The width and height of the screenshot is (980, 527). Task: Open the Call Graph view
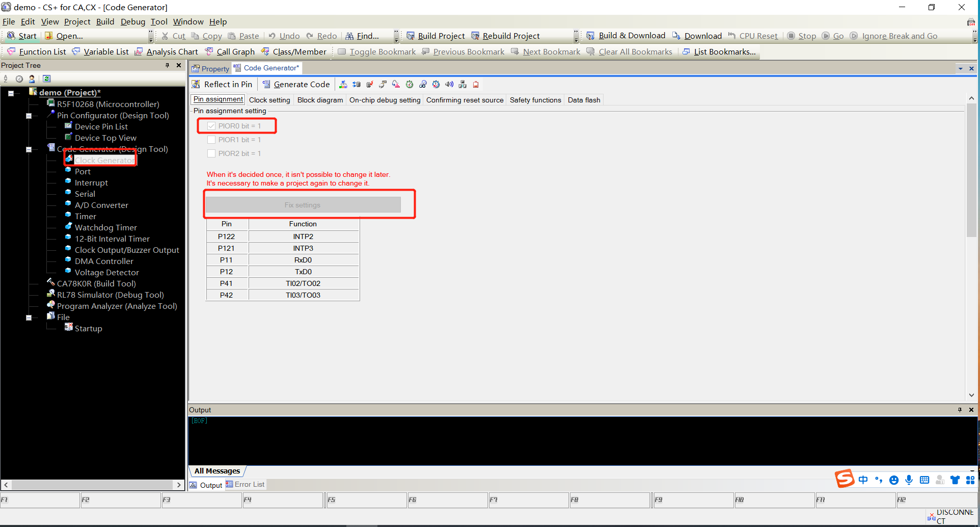[230, 51]
